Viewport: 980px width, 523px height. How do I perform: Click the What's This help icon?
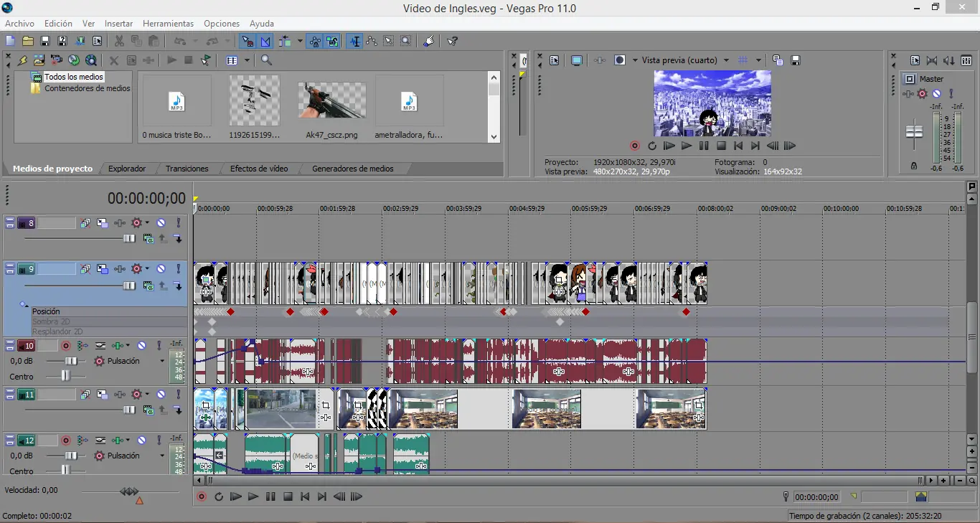(453, 42)
